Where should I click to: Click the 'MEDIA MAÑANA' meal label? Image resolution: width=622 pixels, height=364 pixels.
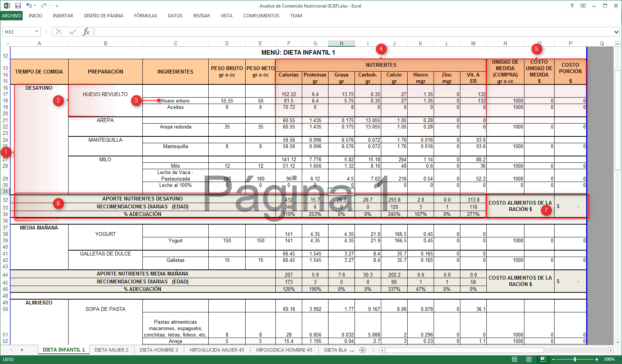(39, 228)
